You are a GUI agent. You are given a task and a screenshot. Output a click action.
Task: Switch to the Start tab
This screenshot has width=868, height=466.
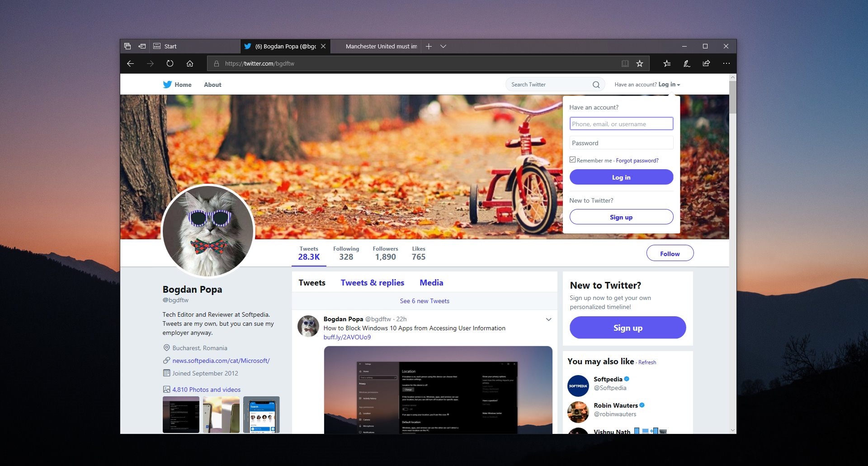pos(195,46)
